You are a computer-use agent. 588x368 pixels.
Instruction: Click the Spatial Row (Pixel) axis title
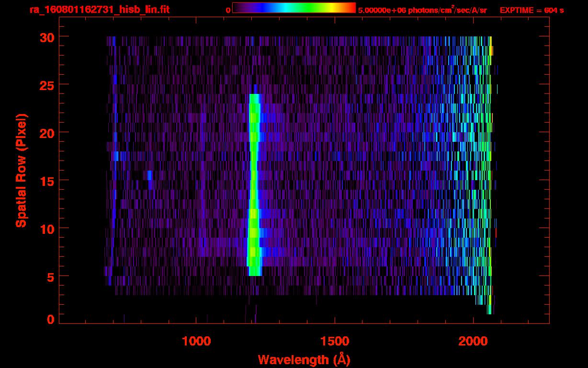pos(21,170)
